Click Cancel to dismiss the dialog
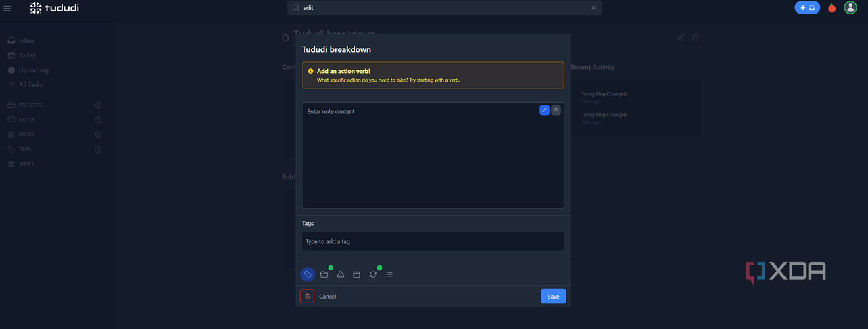 [x=327, y=297]
